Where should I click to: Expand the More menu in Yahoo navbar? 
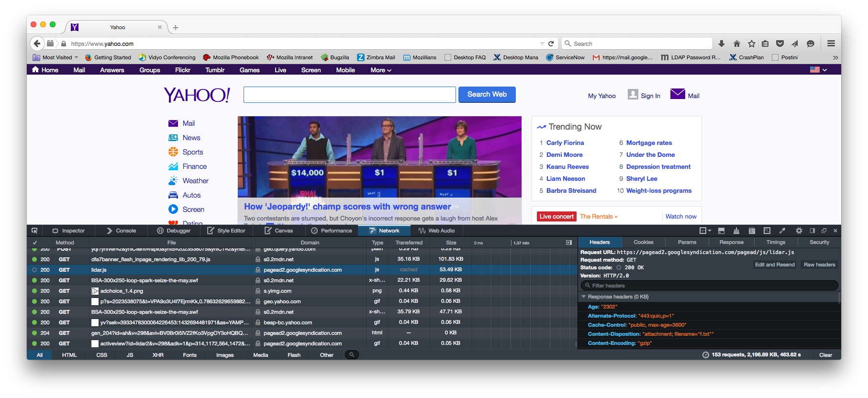[x=381, y=70]
